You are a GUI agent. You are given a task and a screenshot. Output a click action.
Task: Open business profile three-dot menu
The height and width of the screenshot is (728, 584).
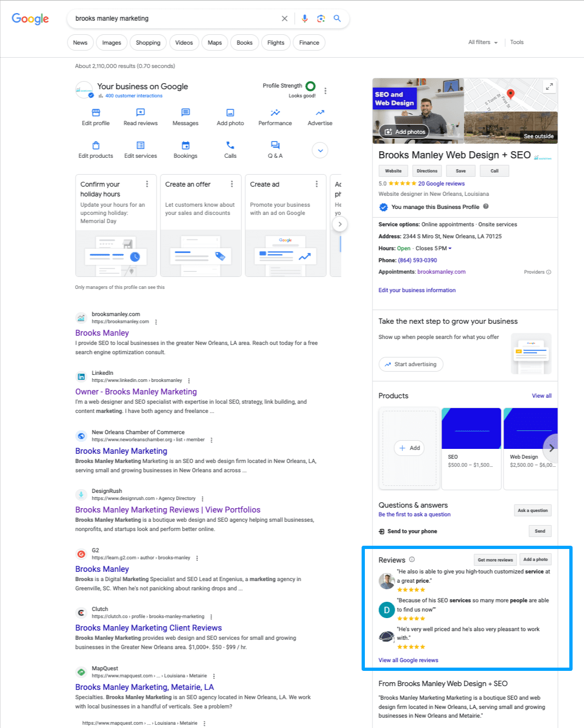pyautogui.click(x=325, y=91)
